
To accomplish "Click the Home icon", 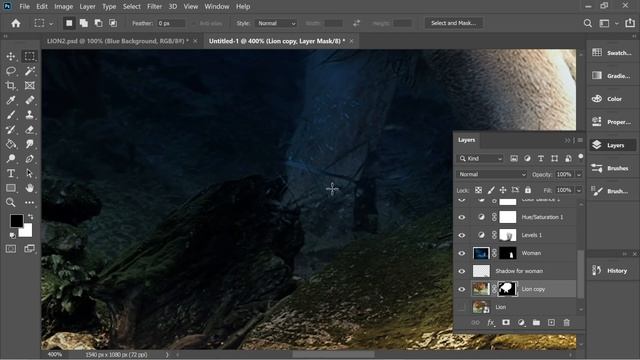I will tap(16, 23).
